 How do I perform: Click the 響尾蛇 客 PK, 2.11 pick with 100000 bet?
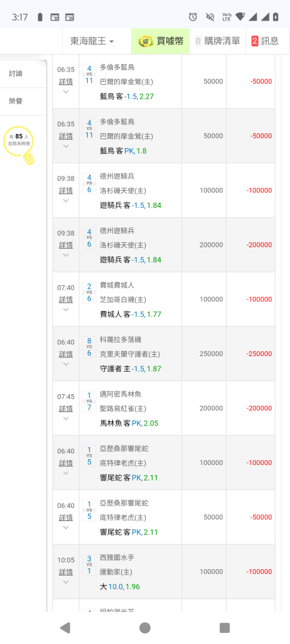coord(129,478)
